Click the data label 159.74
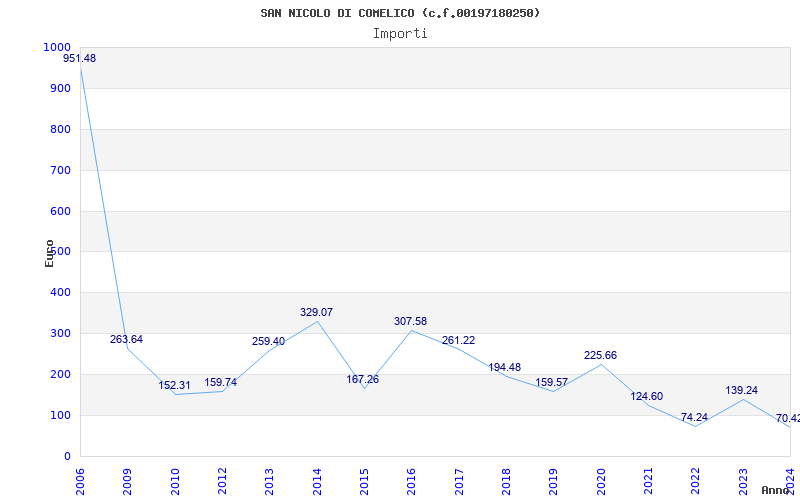Viewport: 800px width, 500px height. coord(221,382)
